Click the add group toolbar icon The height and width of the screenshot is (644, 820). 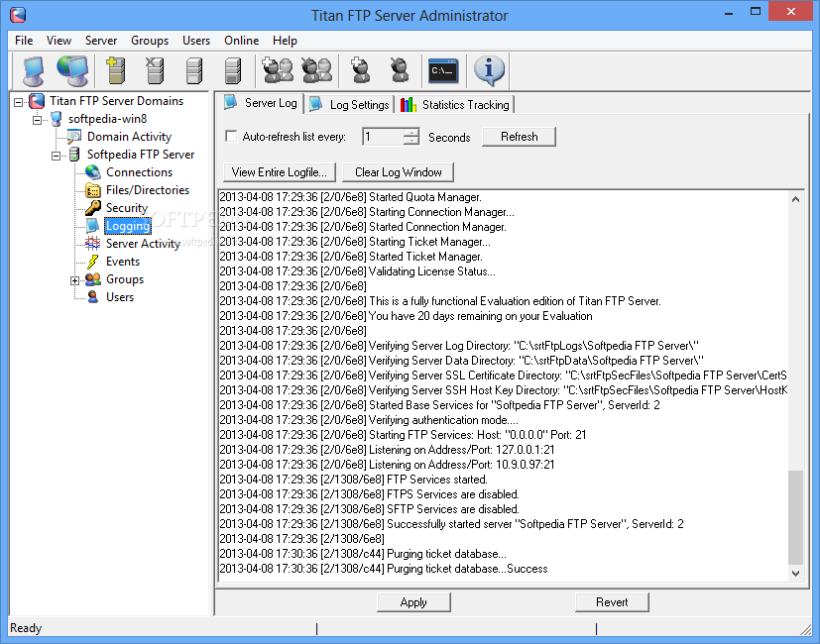coord(279,70)
